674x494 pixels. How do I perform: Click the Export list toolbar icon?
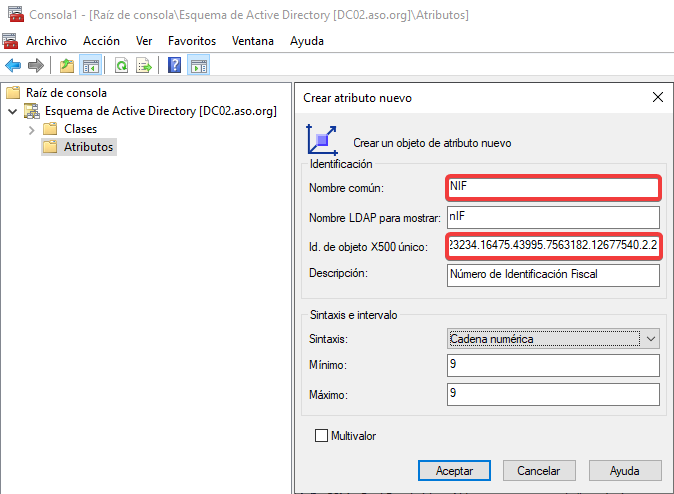(144, 66)
